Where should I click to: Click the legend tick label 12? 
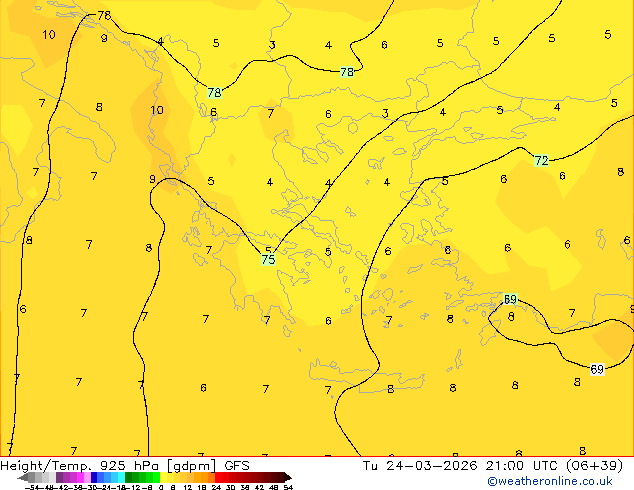click(188, 487)
